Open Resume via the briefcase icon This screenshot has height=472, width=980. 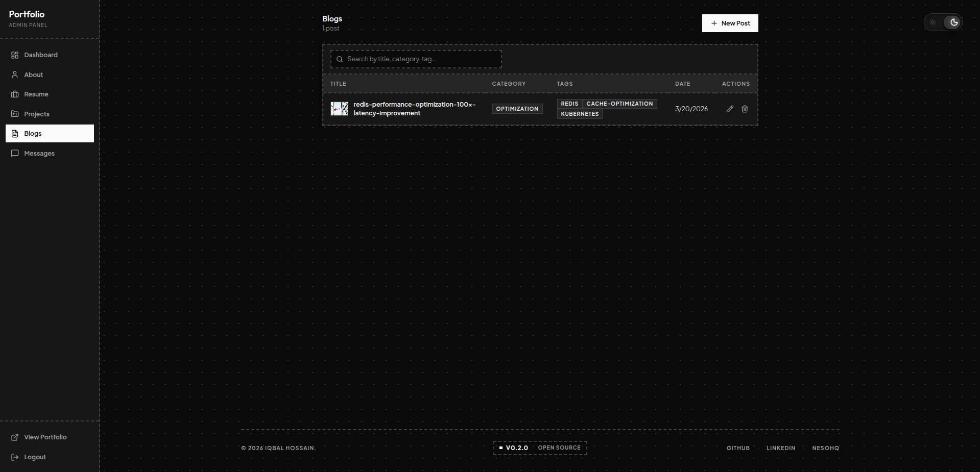[15, 94]
